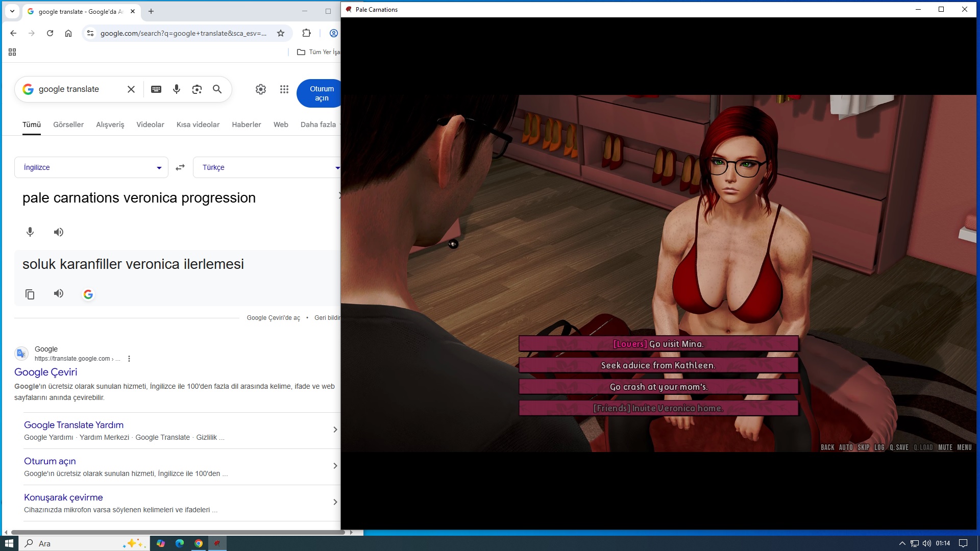Screen dimensions: 980x551
Task: Open the Google Çeviri result link
Action: pyautogui.click(x=46, y=372)
